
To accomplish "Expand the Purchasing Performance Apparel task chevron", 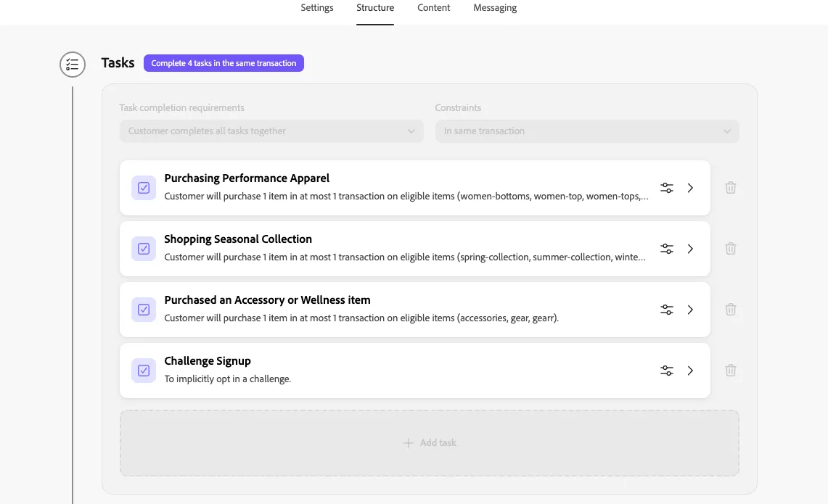I will click(x=690, y=188).
